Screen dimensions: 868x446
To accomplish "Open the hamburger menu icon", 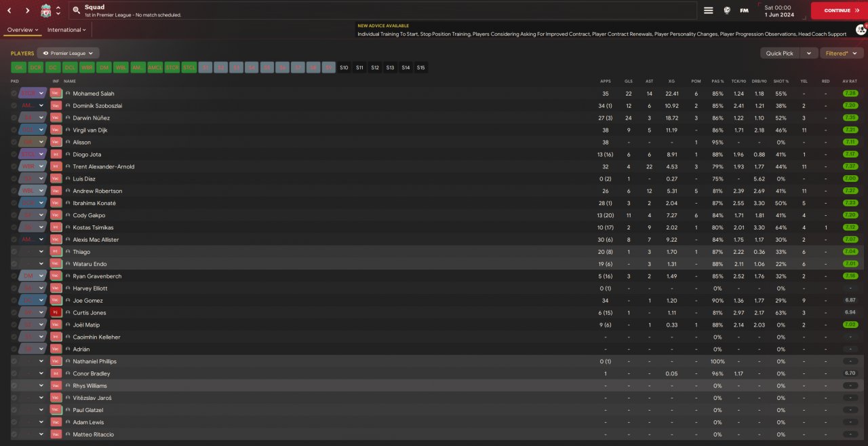I will click(x=709, y=10).
